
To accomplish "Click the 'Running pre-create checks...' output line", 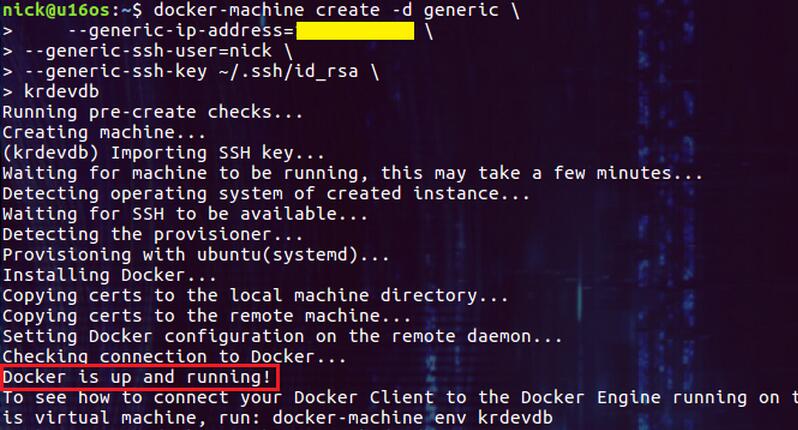I will tap(138, 112).
